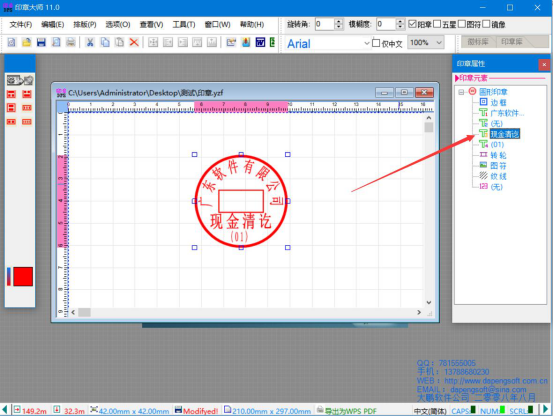This screenshot has height=417, width=554.
Task: Click the printer icon beside 导出为WPS PDF
Action: [320, 410]
